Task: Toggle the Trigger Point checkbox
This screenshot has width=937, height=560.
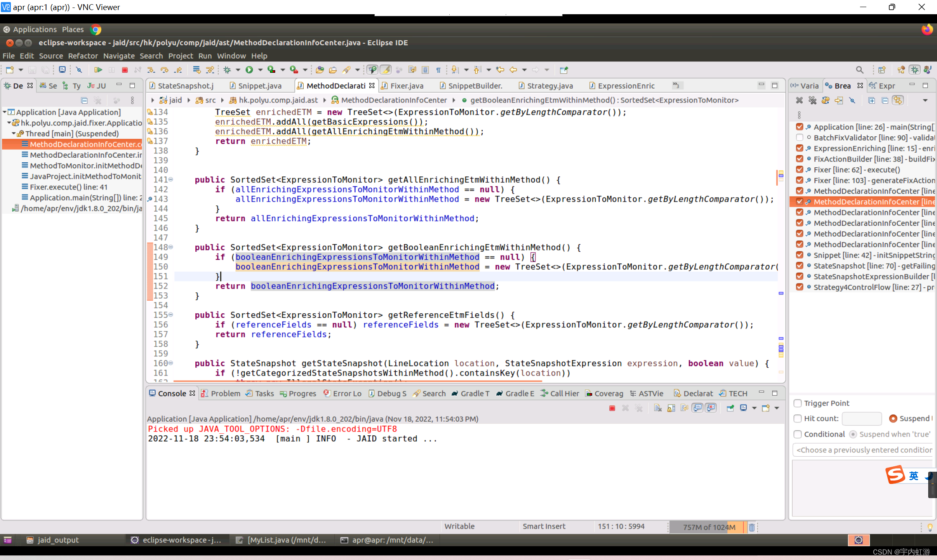Action: point(798,403)
